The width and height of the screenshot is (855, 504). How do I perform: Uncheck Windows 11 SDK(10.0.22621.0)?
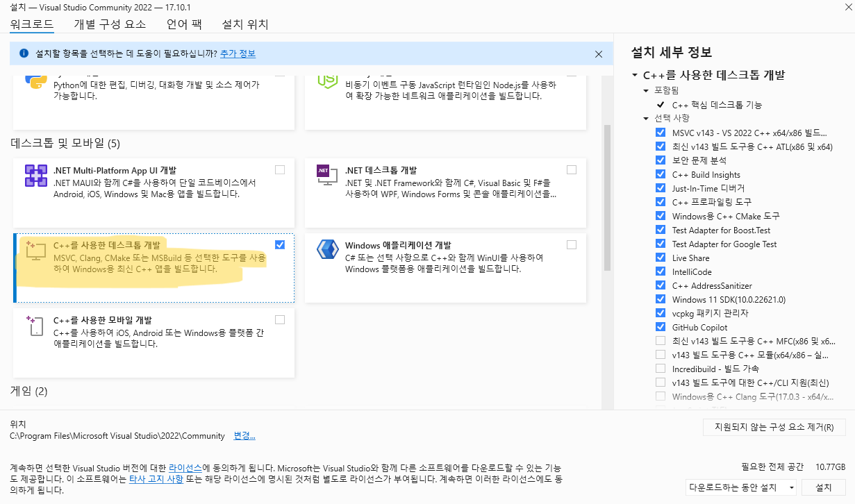(x=660, y=299)
